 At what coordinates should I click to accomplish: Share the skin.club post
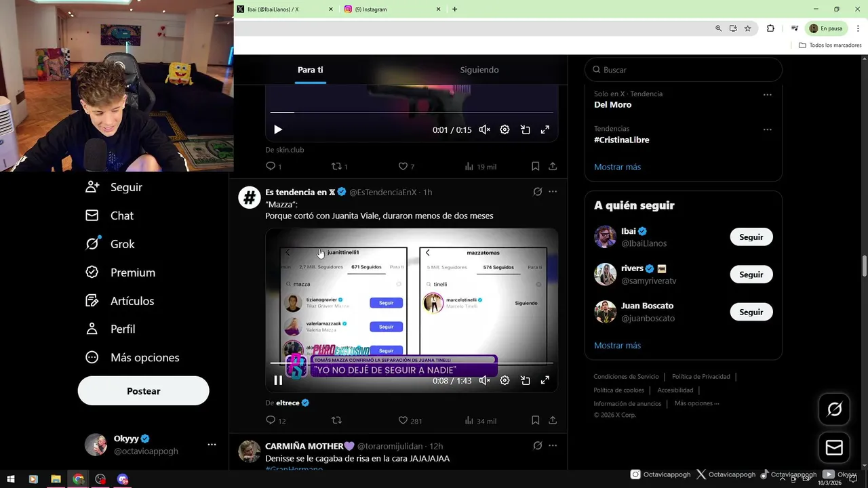(x=553, y=166)
